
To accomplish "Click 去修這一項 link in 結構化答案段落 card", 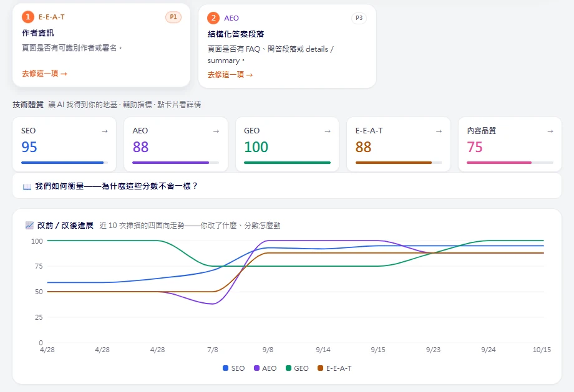I will tap(230, 75).
